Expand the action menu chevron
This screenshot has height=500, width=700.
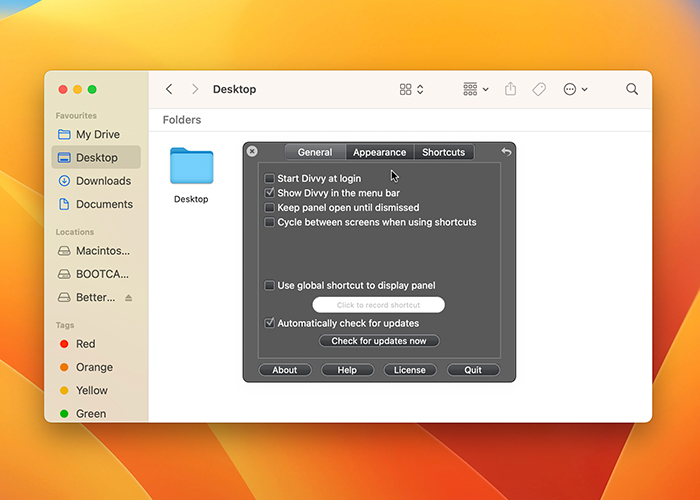pos(584,89)
